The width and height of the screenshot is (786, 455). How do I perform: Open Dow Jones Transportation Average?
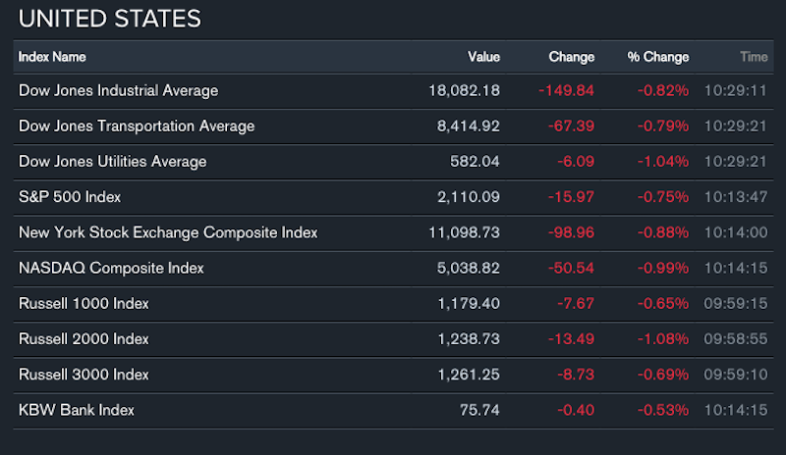[136, 126]
